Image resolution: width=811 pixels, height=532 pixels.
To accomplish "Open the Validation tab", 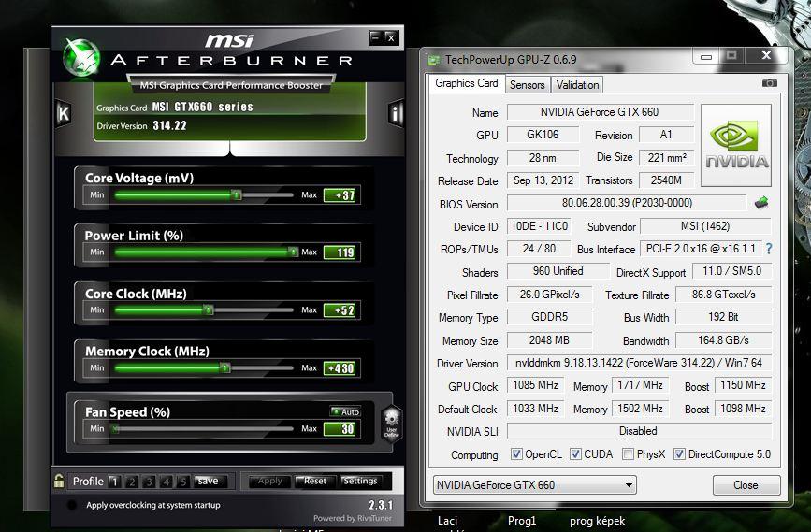I will pyautogui.click(x=577, y=85).
